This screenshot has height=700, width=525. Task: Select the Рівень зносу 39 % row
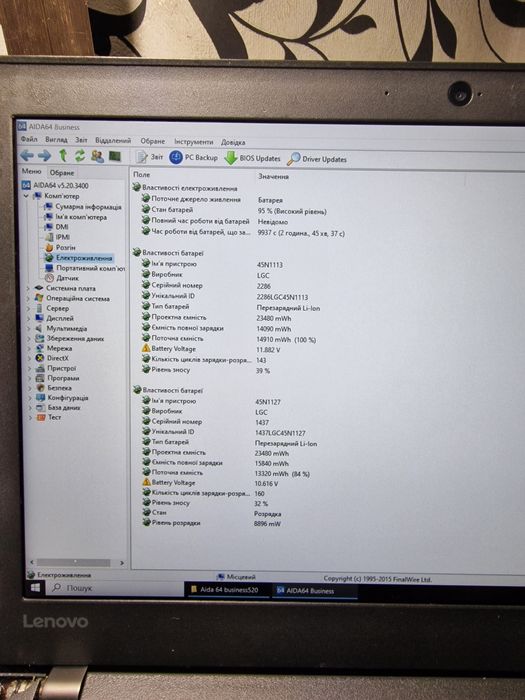(206, 370)
